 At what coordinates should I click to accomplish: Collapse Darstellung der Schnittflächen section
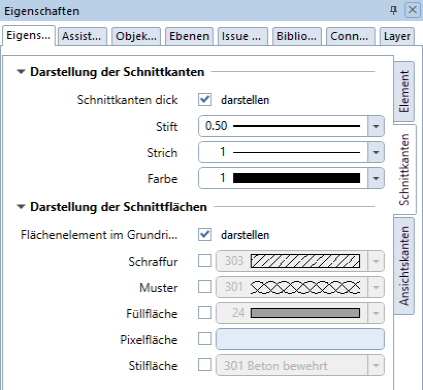tap(21, 207)
